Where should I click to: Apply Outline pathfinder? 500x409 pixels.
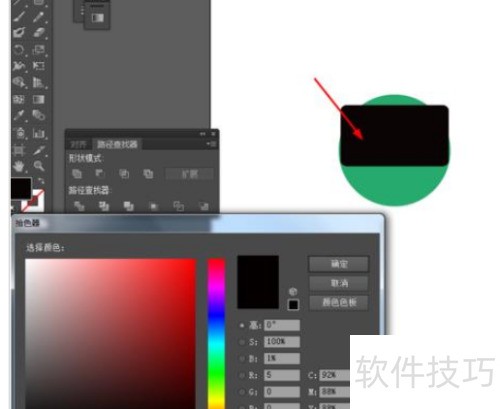[x=178, y=206]
